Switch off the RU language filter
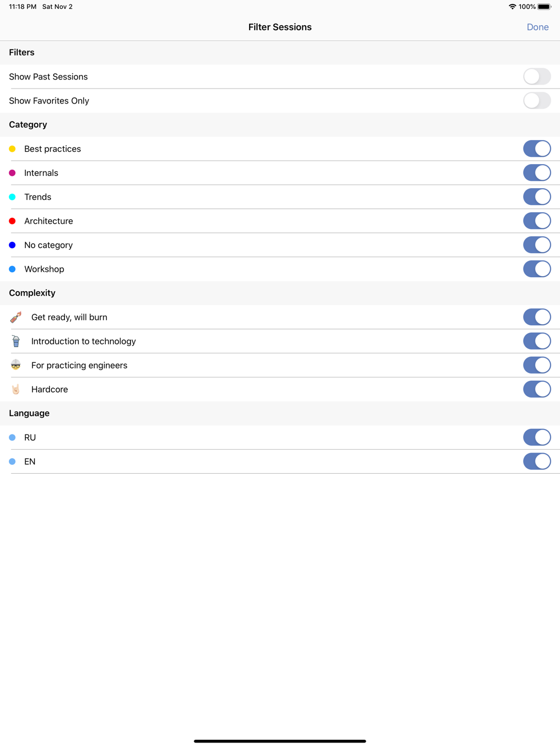This screenshot has height=747, width=560. coord(536,437)
